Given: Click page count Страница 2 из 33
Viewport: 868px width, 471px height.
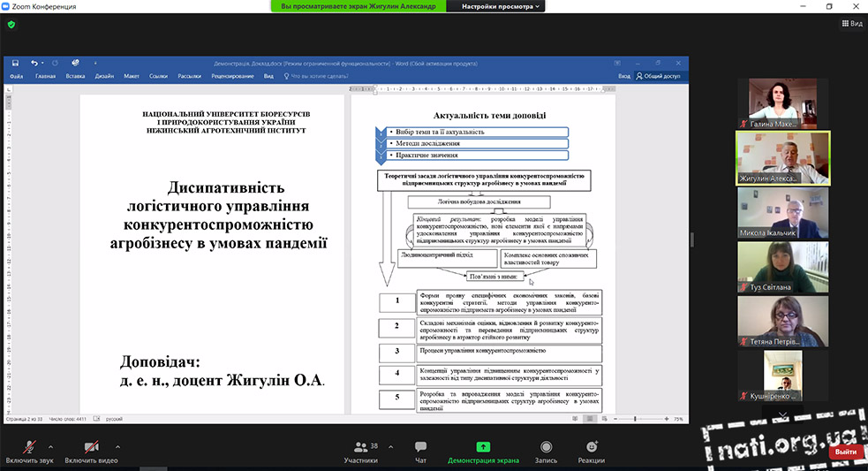Looking at the screenshot, I should pyautogui.click(x=24, y=419).
